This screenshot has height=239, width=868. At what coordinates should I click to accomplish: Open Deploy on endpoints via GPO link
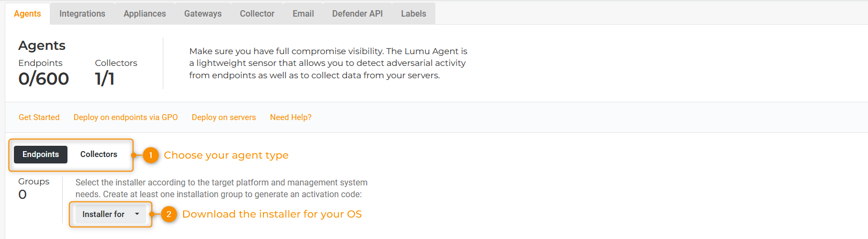pos(125,117)
